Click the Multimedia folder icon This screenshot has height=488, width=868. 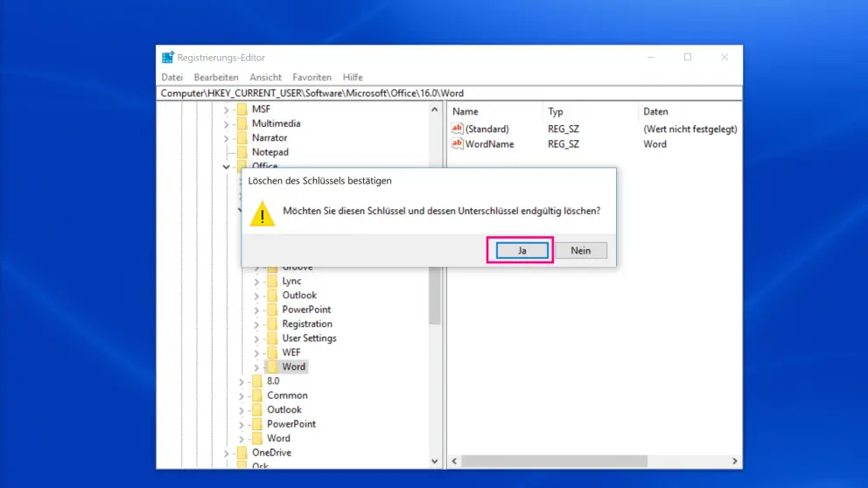[241, 123]
